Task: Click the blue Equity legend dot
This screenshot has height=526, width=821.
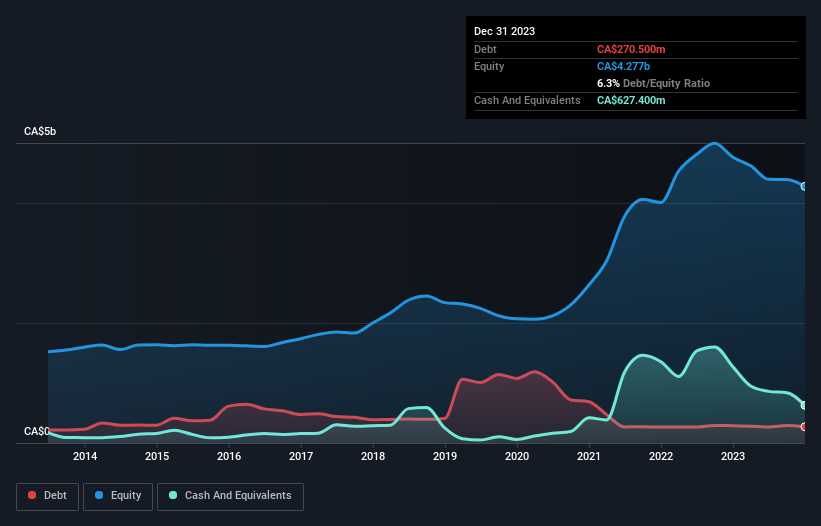Action: point(99,495)
